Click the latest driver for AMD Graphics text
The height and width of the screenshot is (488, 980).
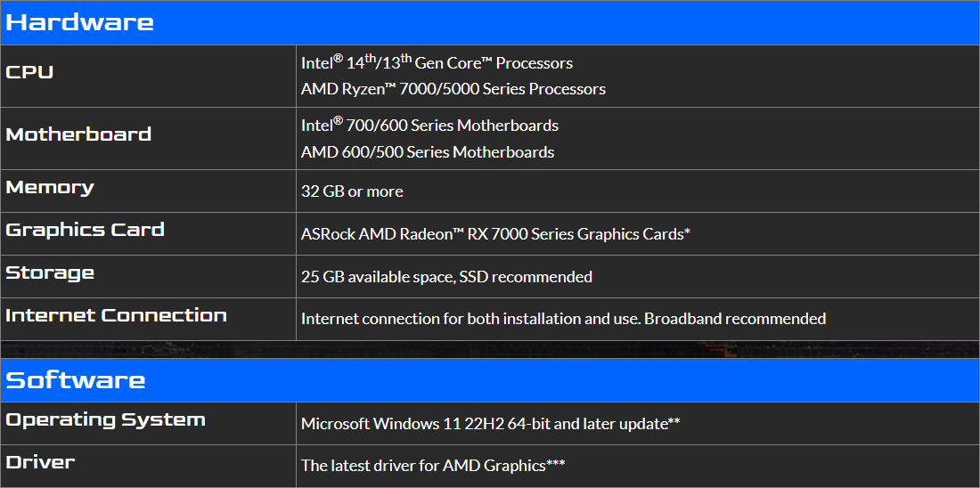432,465
